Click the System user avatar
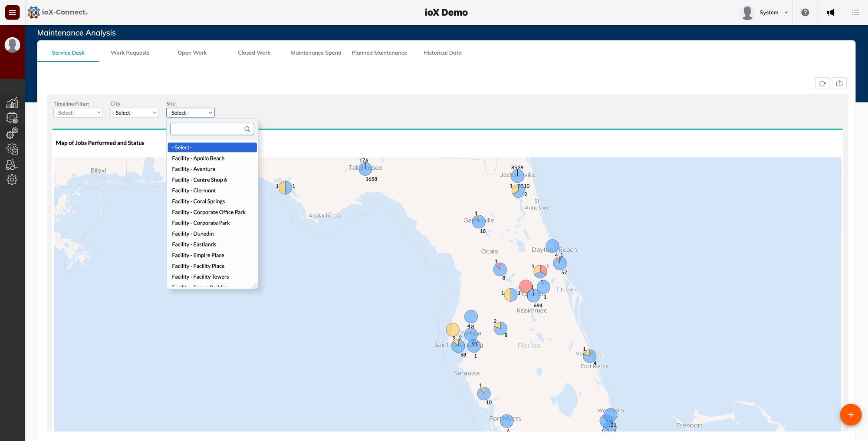 coord(747,13)
